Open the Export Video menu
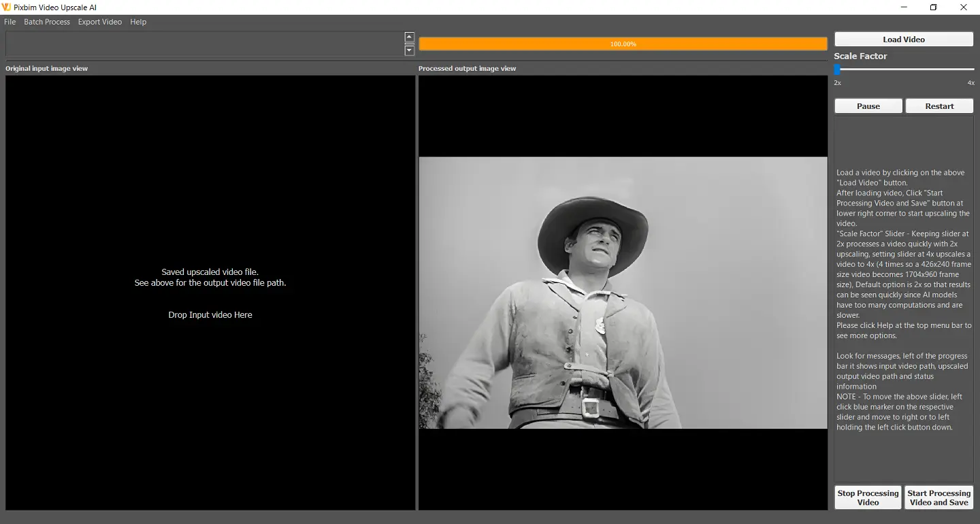This screenshot has height=524, width=980. (x=99, y=22)
